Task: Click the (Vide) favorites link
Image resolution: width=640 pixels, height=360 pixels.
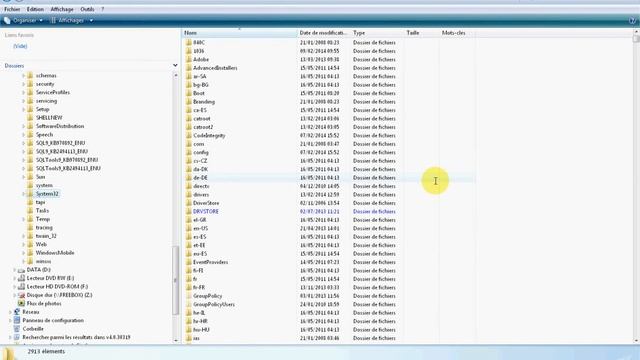Action: pos(20,46)
